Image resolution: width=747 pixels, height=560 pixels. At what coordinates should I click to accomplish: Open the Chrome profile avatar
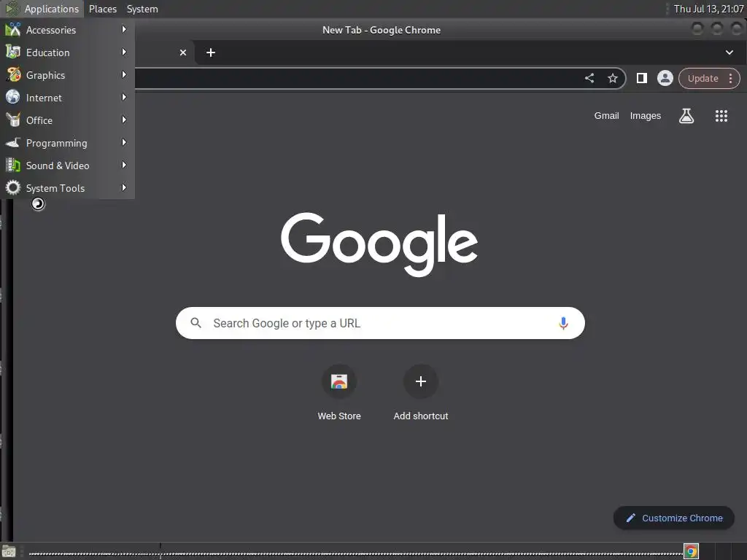pyautogui.click(x=665, y=78)
